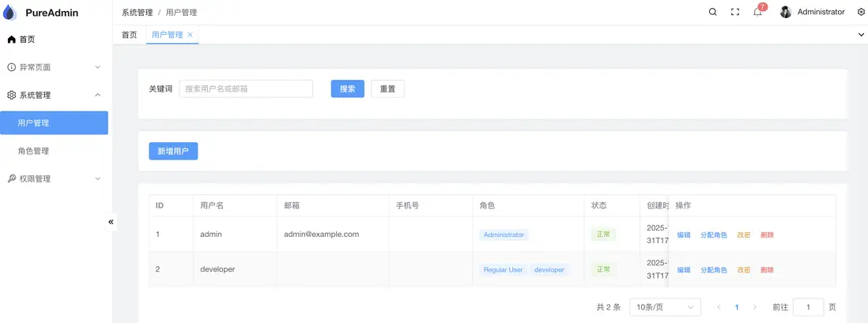
Task: Click the Administrator role tag
Action: (x=504, y=235)
